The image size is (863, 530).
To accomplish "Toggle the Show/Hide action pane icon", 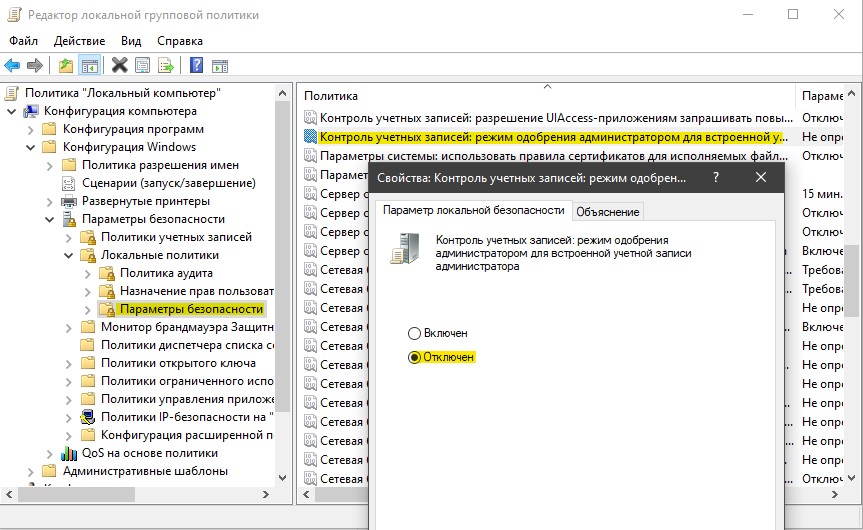I will pos(220,66).
